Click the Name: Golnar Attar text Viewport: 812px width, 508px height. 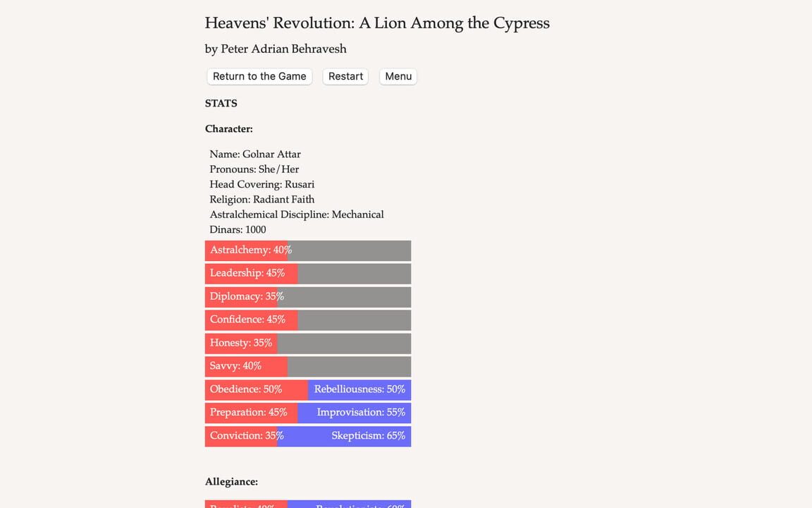point(254,154)
